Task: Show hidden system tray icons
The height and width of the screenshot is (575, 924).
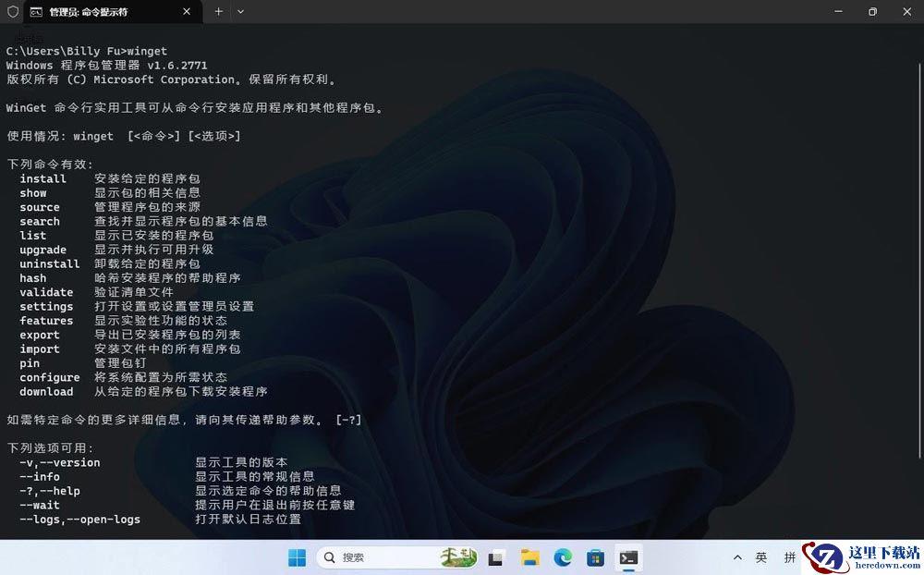Action: pyautogui.click(x=737, y=557)
